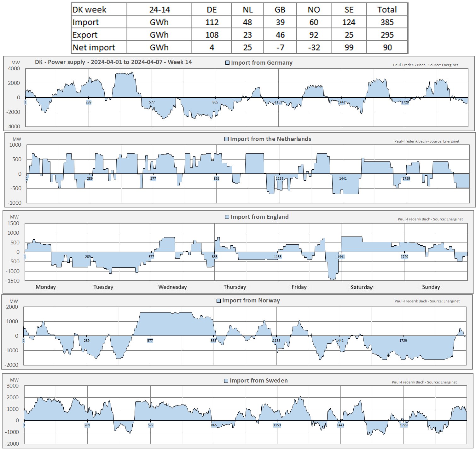Click marker 1441 in the Norway chart
Viewport: 476px width, 450px height.
click(x=340, y=341)
